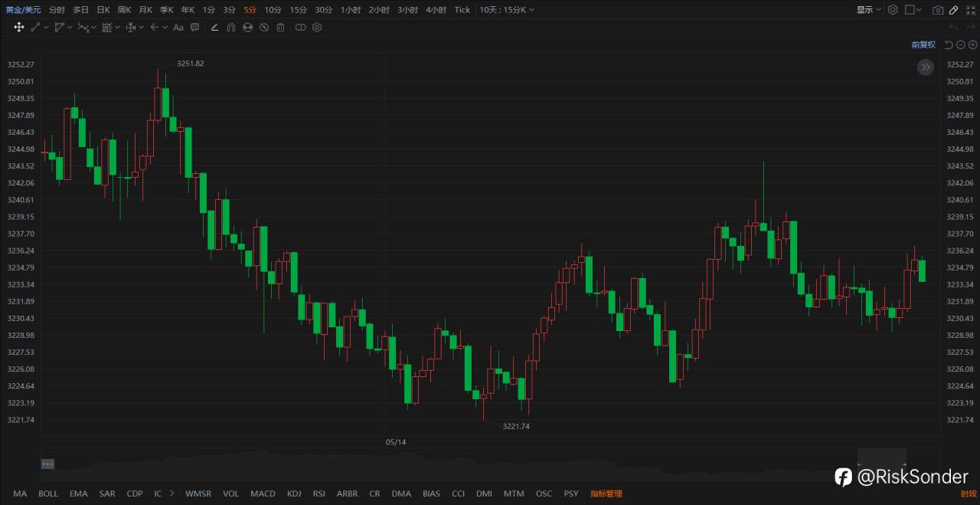Select the line segment drawing tool

click(35, 28)
